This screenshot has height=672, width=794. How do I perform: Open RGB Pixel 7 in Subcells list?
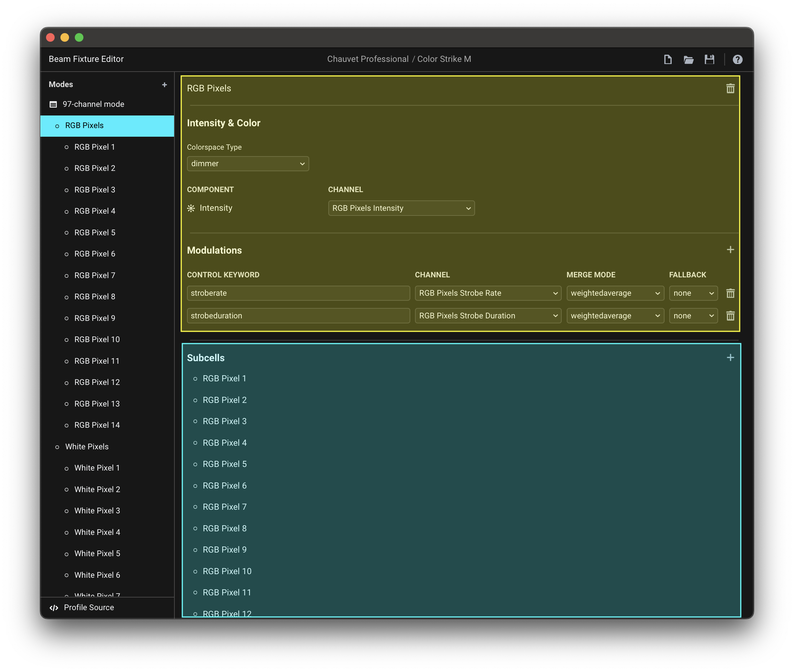224,507
